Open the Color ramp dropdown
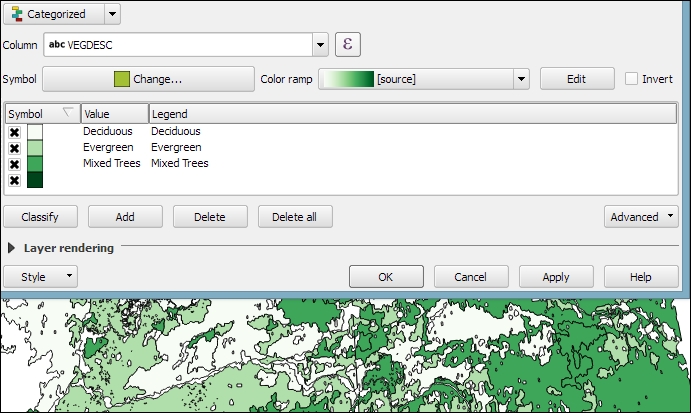The width and height of the screenshot is (691, 413). 521,79
